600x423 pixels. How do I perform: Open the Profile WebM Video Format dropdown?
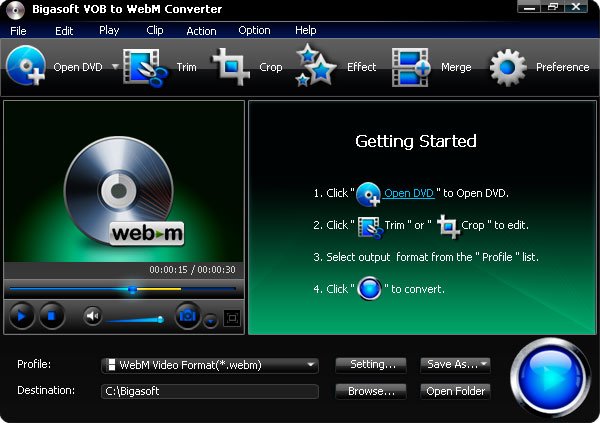coord(210,365)
